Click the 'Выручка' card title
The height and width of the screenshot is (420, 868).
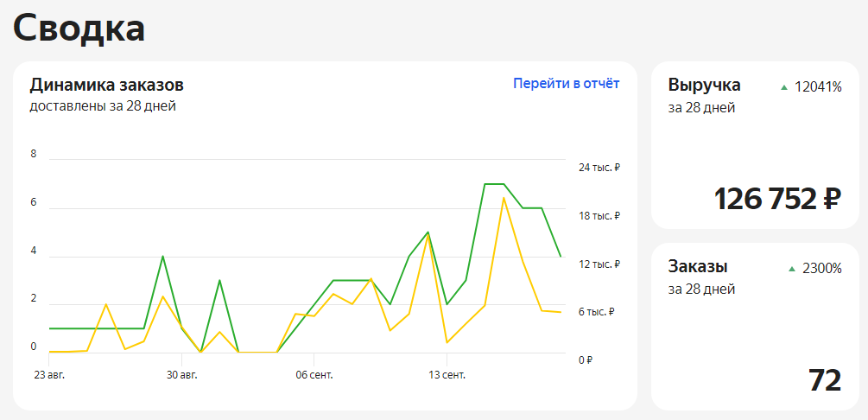[704, 85]
